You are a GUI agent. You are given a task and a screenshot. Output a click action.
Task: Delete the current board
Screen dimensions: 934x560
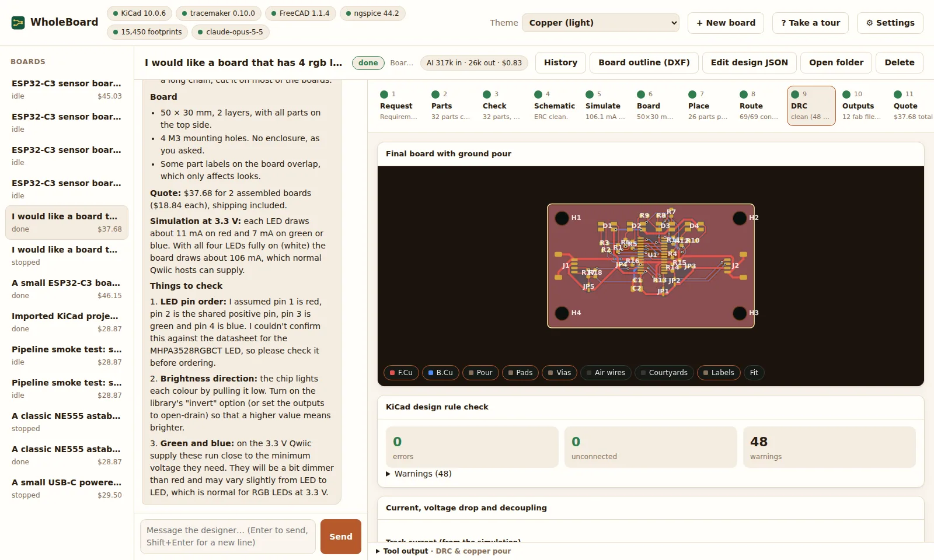click(899, 62)
